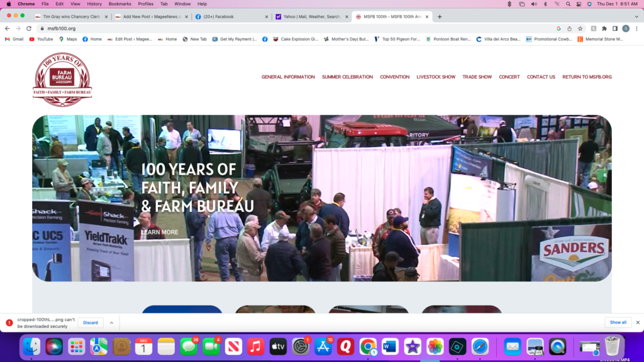The width and height of the screenshot is (644, 362).
Task: Open Apple TV in the dock
Action: point(278,346)
